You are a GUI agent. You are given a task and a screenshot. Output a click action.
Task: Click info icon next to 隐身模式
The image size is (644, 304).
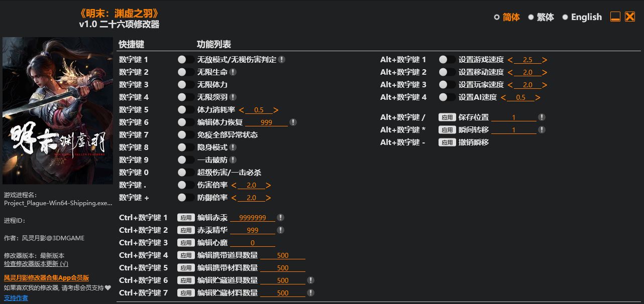click(233, 147)
